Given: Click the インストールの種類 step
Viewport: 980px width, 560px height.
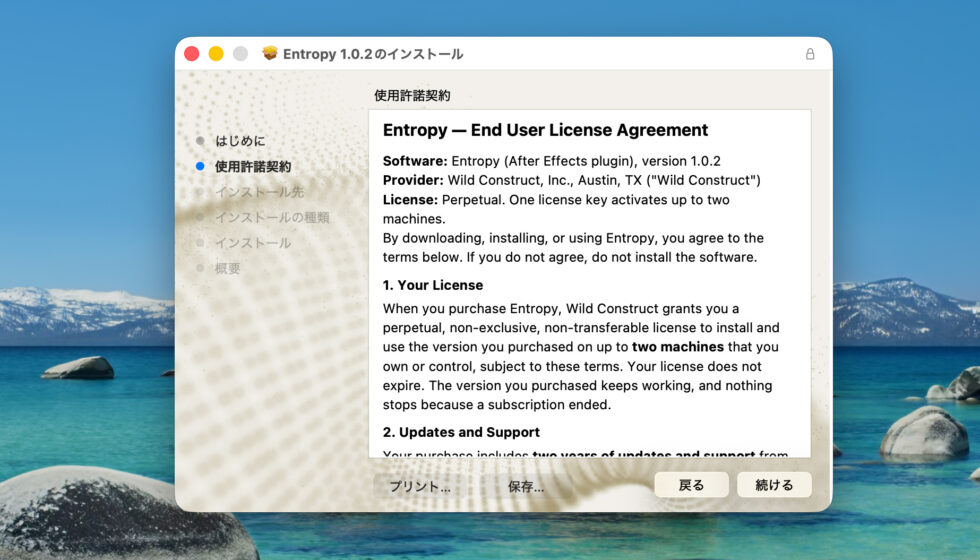Looking at the screenshot, I should (x=272, y=218).
